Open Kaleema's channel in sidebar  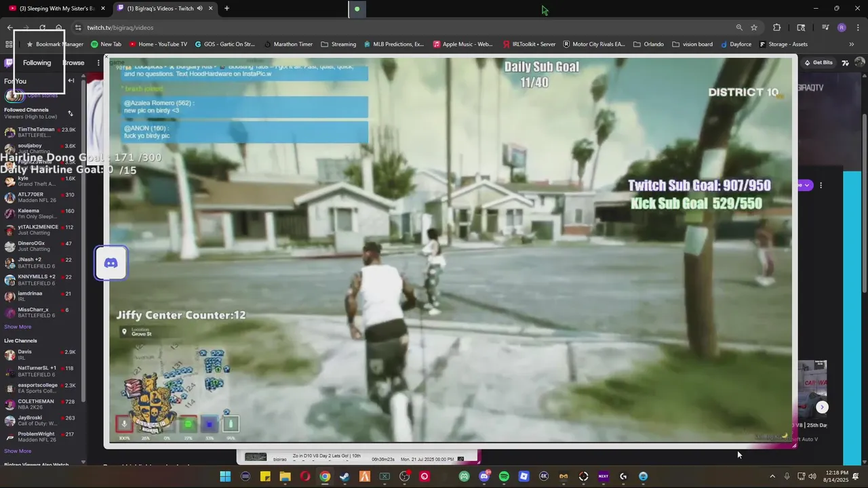[x=41, y=213]
